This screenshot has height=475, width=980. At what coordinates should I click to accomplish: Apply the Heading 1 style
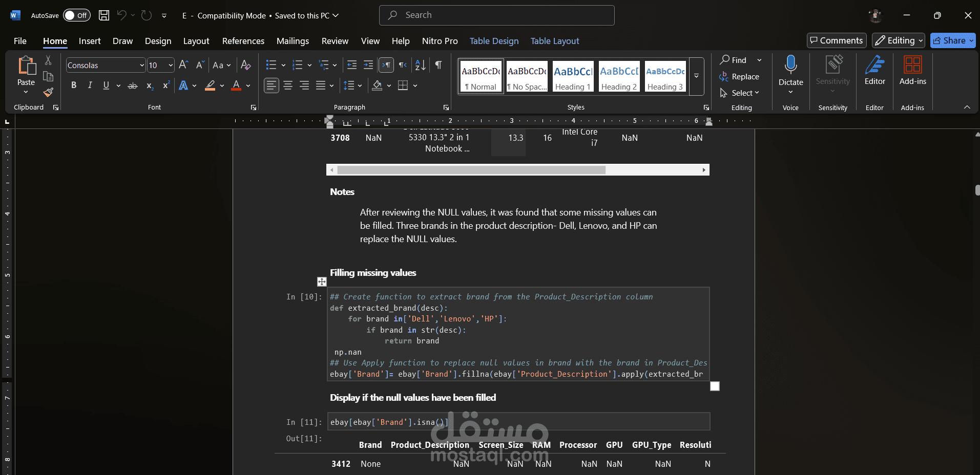point(573,76)
